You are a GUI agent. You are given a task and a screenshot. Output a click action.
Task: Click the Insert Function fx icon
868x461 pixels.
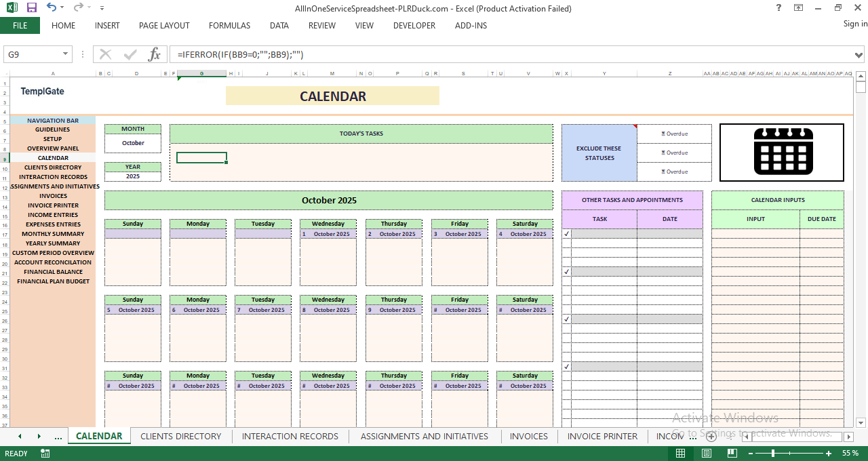(155, 54)
